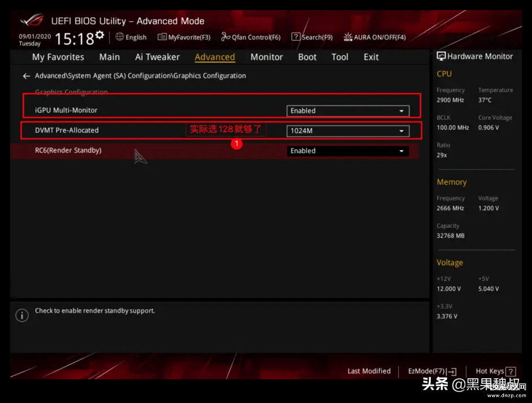Click the memory voltage 1.200 V value
Image resolution: width=532 pixels, height=403 pixels.
489,208
